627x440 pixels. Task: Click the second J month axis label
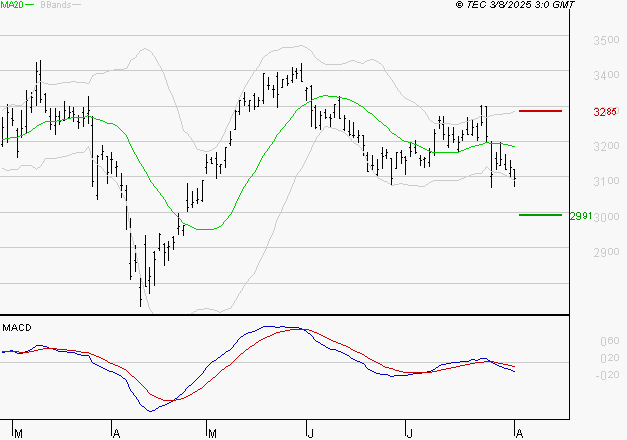point(409,433)
